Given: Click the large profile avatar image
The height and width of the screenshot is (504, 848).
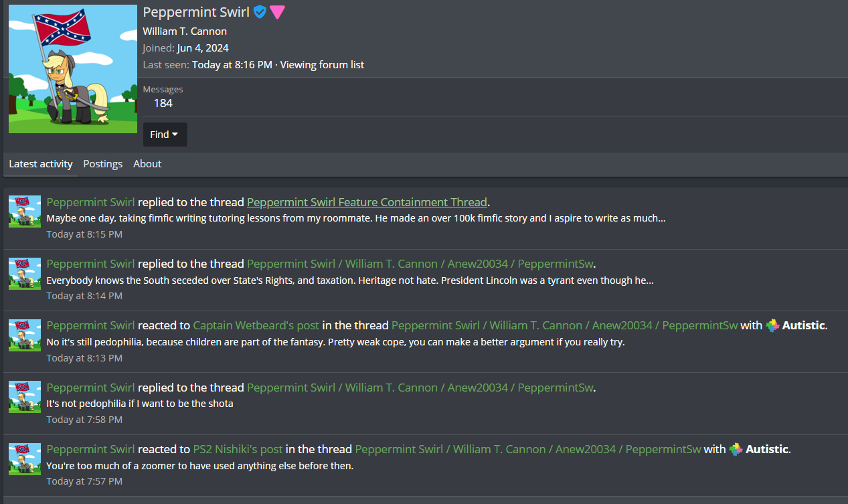Looking at the screenshot, I should [64, 69].
